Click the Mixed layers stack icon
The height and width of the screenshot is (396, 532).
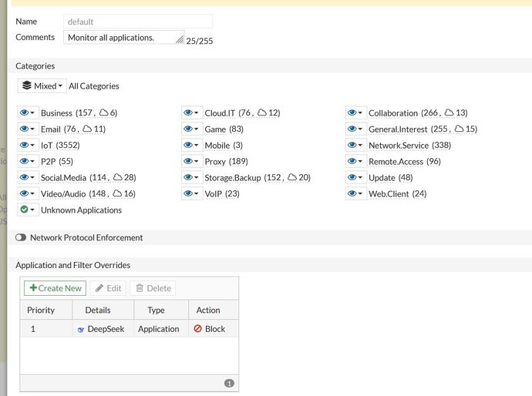click(27, 86)
